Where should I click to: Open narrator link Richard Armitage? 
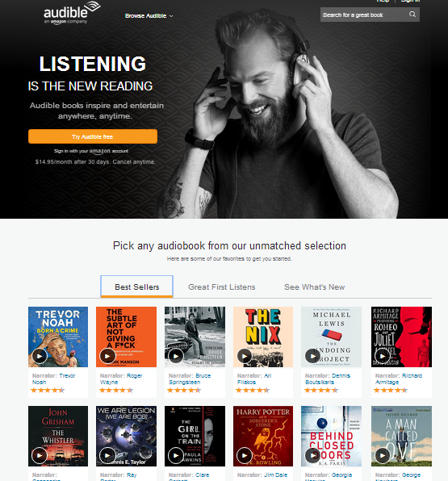[x=399, y=379]
